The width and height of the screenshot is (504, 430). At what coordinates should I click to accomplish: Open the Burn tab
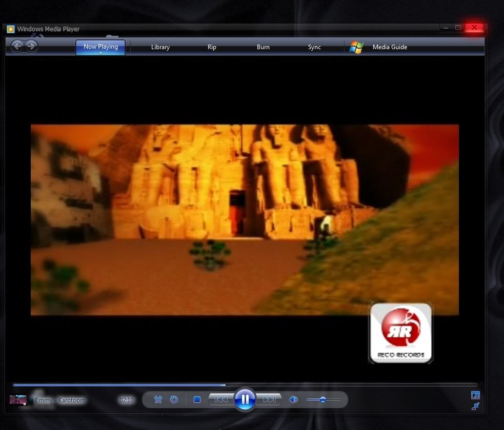coord(263,47)
